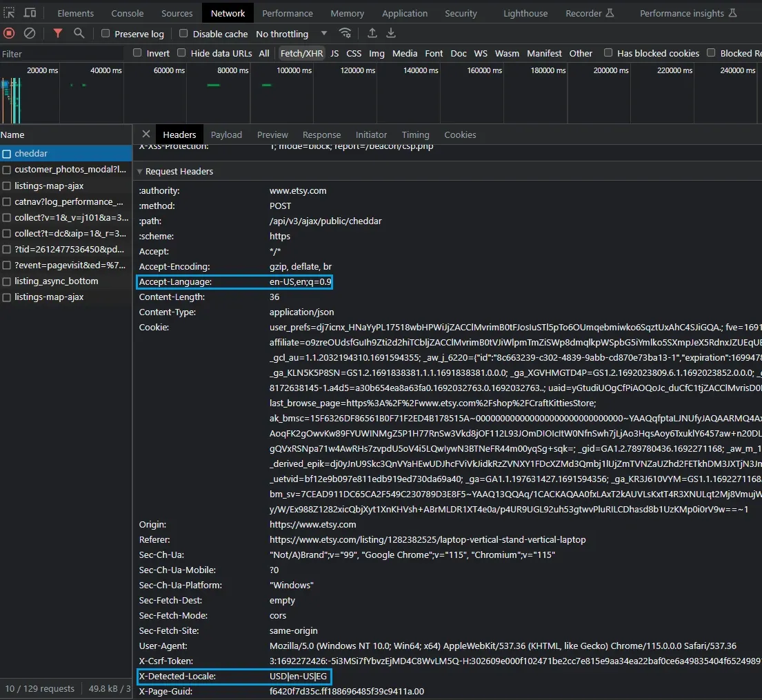
Task: Stop recording network log
Action: pyautogui.click(x=9, y=33)
